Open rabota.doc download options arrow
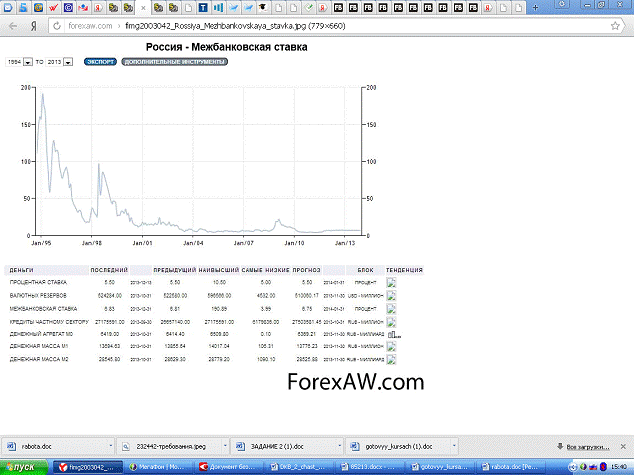The width and height of the screenshot is (634, 475). pos(111,446)
